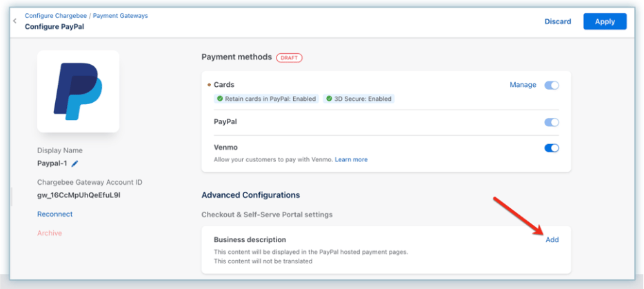
Task: Click the green check on Retain cards badge
Action: pos(220,99)
